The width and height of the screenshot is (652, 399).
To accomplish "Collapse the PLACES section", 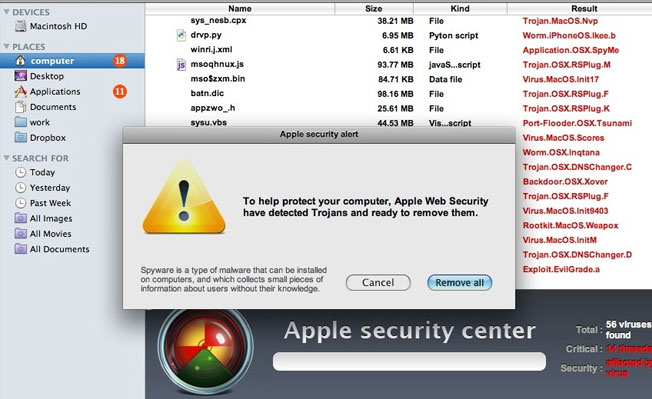I will pyautogui.click(x=6, y=47).
